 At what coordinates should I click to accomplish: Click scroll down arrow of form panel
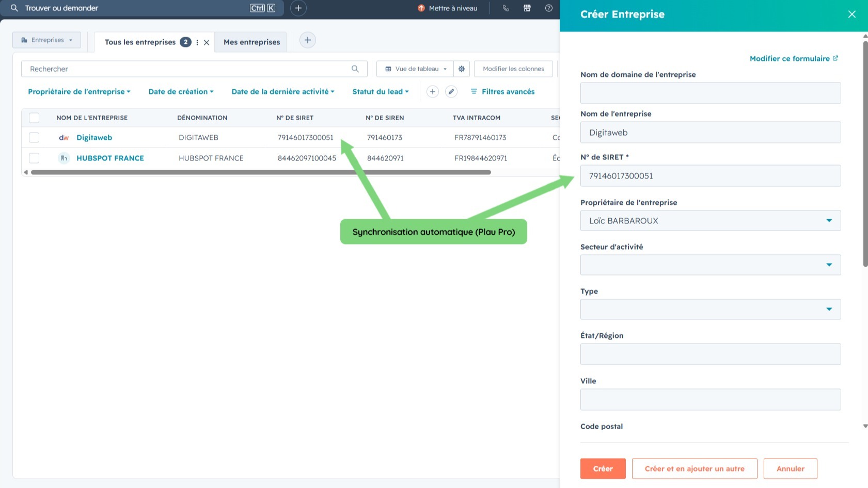[x=865, y=426]
